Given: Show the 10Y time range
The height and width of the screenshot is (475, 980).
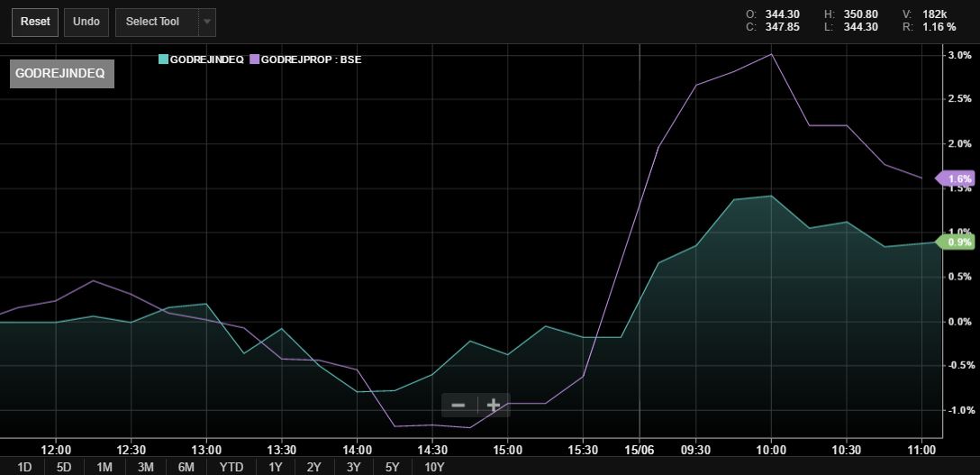Looking at the screenshot, I should (433, 466).
